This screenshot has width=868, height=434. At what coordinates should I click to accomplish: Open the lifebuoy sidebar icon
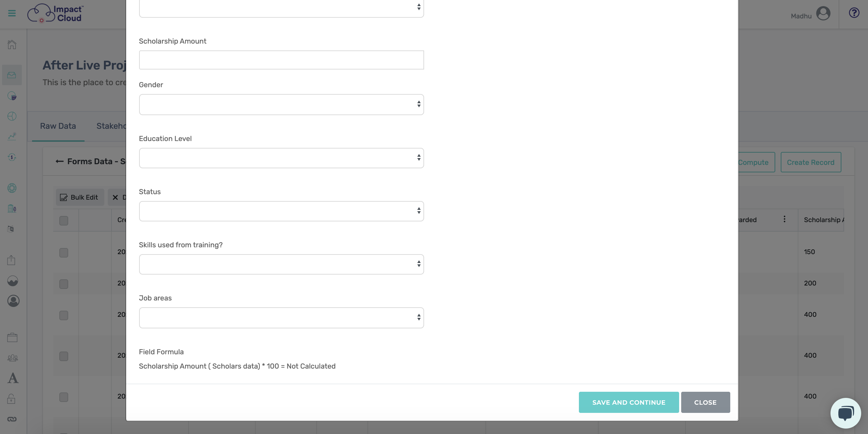click(12, 188)
